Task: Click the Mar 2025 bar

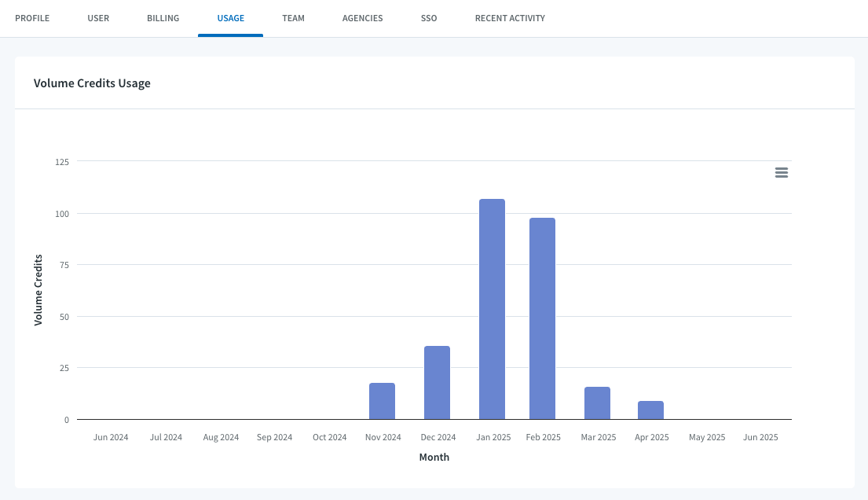Action: coord(597,403)
